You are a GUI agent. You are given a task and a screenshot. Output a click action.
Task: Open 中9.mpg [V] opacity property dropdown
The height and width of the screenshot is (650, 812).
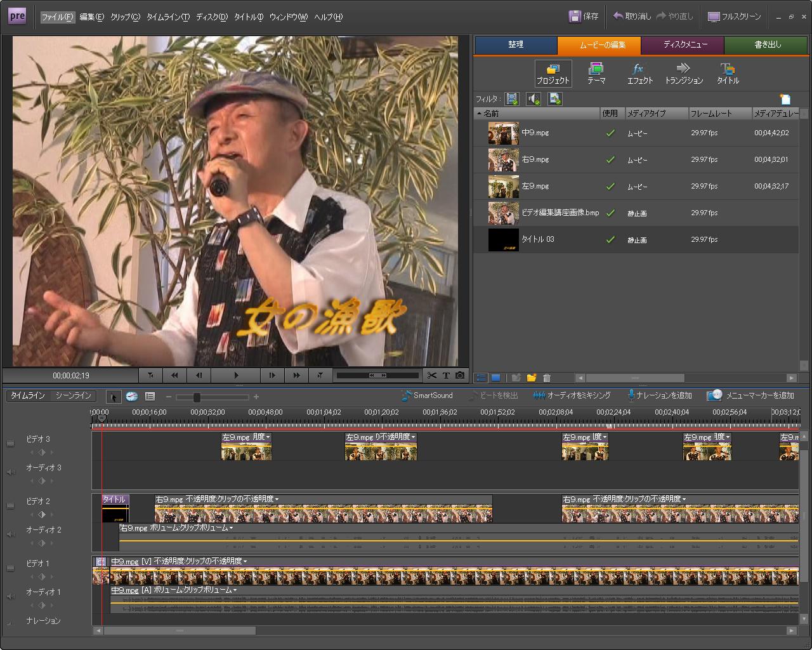pyautogui.click(x=245, y=561)
